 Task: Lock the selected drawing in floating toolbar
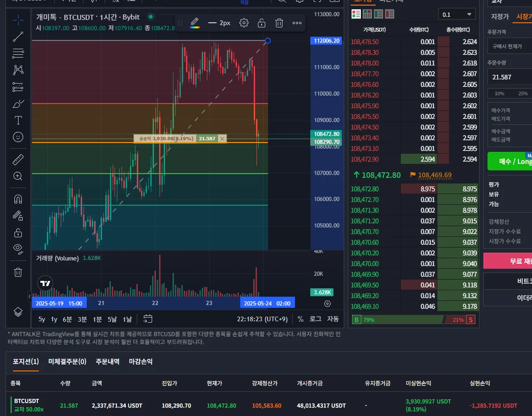coord(261,23)
